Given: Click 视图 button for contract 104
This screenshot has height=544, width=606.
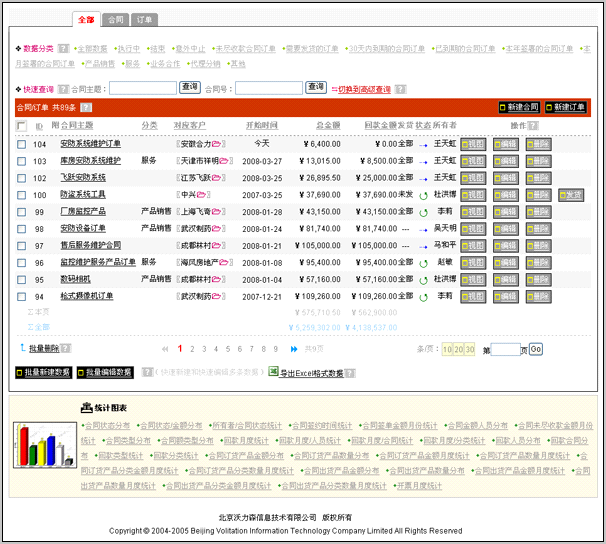Looking at the screenshot, I should click(473, 144).
